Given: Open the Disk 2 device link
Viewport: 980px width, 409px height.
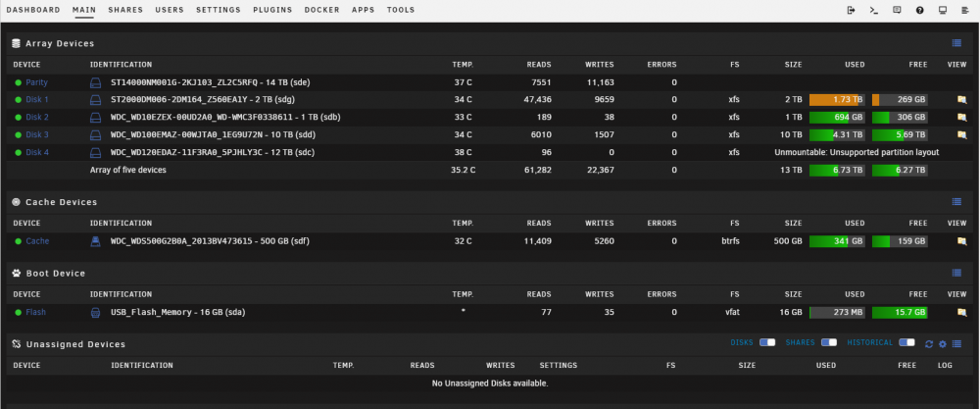Looking at the screenshot, I should (37, 118).
